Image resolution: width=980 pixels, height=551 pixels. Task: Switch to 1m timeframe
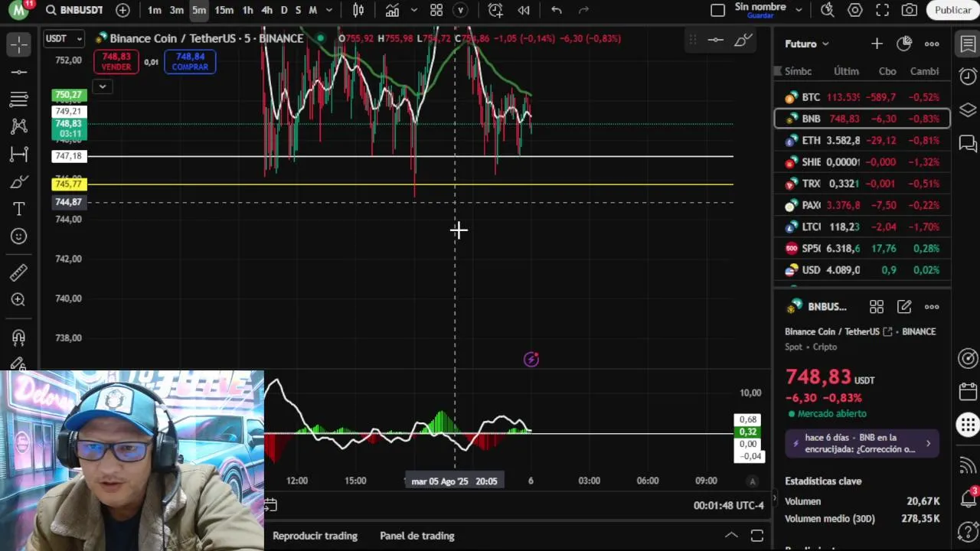pos(155,10)
